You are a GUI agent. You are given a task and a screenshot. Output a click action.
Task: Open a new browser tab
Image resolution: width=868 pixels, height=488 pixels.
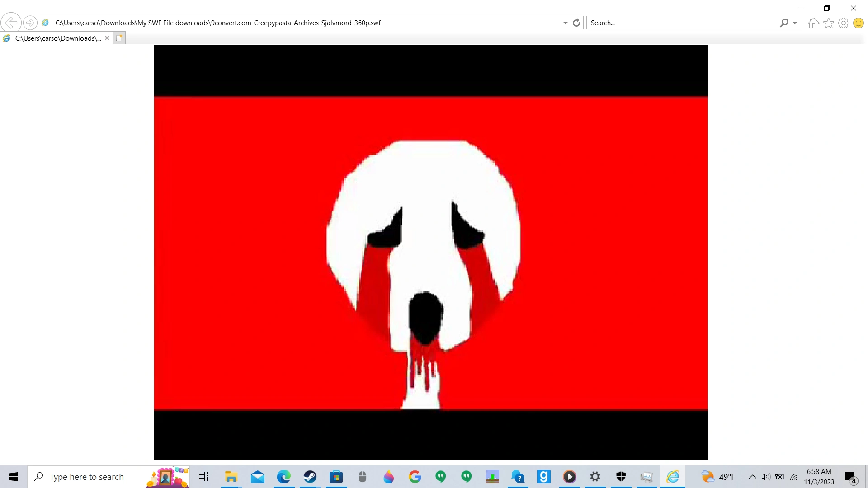pos(118,38)
